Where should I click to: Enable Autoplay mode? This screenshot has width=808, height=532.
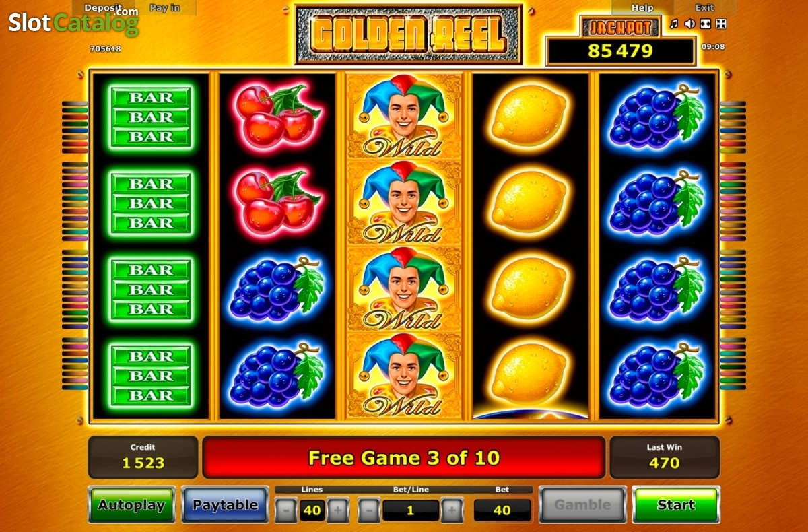[131, 504]
